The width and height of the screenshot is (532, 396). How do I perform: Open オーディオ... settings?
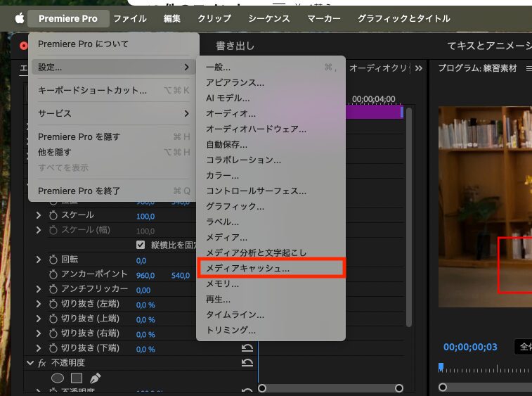tap(271, 113)
